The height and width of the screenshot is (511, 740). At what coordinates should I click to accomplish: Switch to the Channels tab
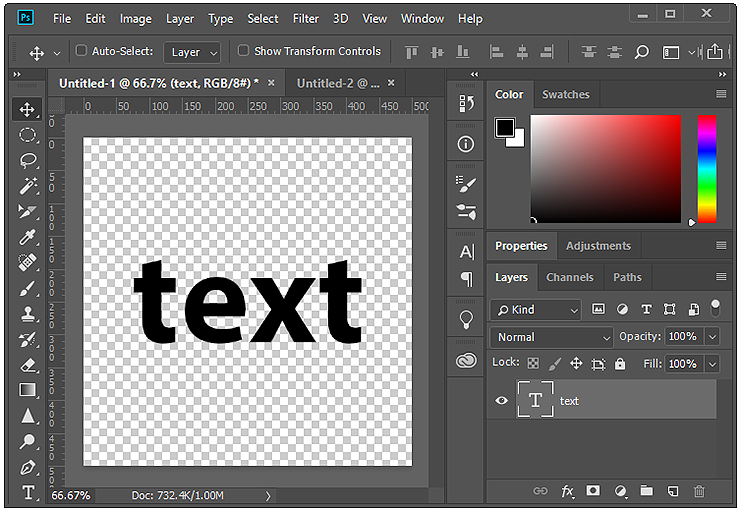570,277
